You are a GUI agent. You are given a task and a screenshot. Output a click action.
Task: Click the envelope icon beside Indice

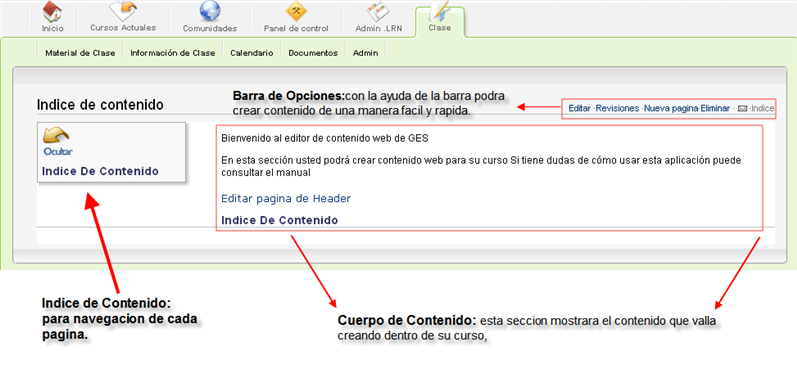pos(742,108)
